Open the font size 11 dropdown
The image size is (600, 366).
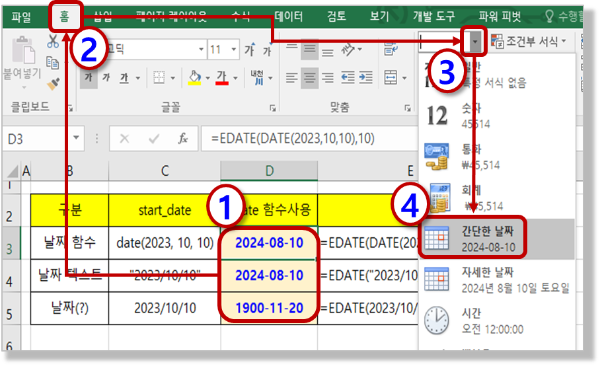click(233, 49)
